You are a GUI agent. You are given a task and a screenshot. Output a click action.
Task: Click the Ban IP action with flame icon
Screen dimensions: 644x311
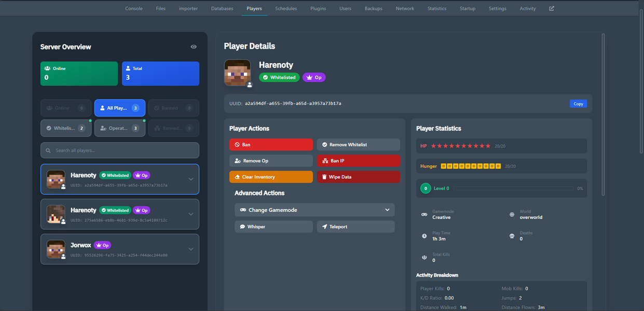[358, 161]
